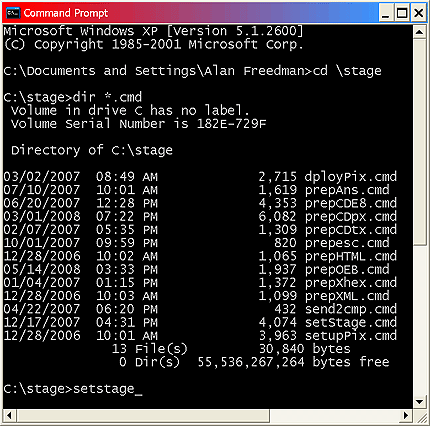
Task: Click the file name setStage.cmd
Action: coord(351,322)
